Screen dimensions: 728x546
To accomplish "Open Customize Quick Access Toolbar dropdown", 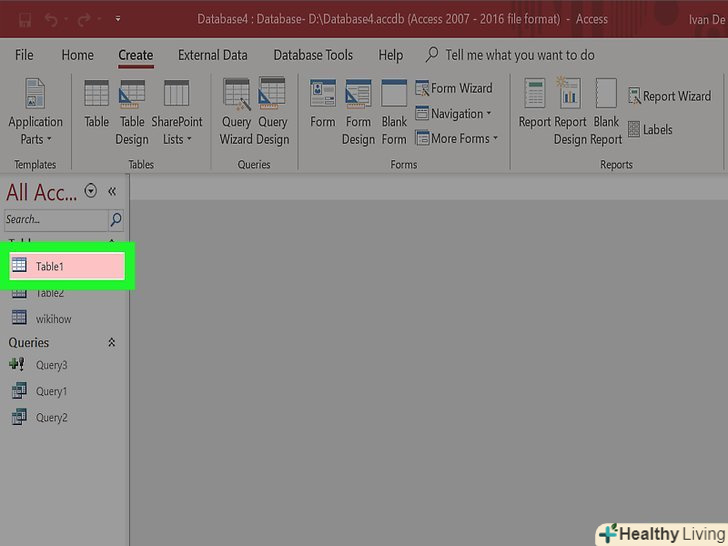I will point(118,19).
